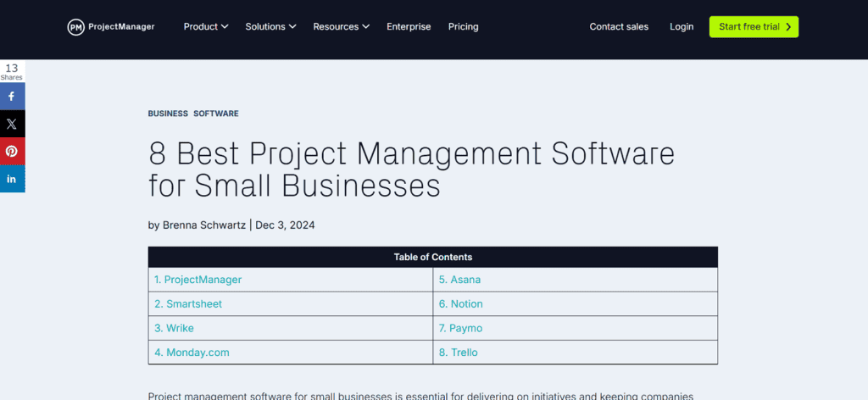The width and height of the screenshot is (868, 400).
Task: Open the Pricing page
Action: point(464,26)
